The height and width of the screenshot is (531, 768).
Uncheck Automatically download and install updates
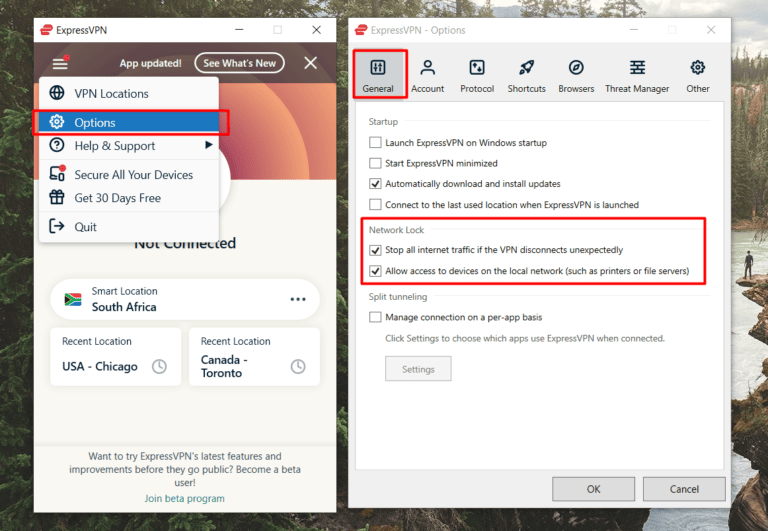click(375, 184)
